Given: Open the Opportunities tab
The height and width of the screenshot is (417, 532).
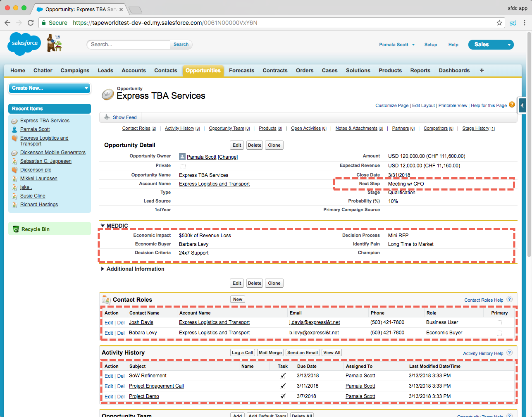Looking at the screenshot, I should coord(203,71).
